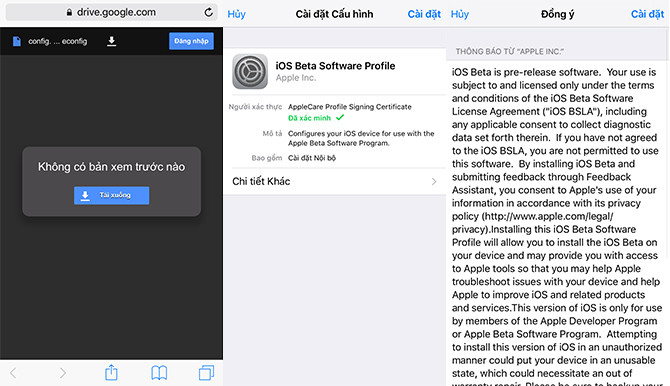The height and width of the screenshot is (386, 670).
Task: Tap the Không có bản xem trước nào message
Action: click(x=112, y=167)
